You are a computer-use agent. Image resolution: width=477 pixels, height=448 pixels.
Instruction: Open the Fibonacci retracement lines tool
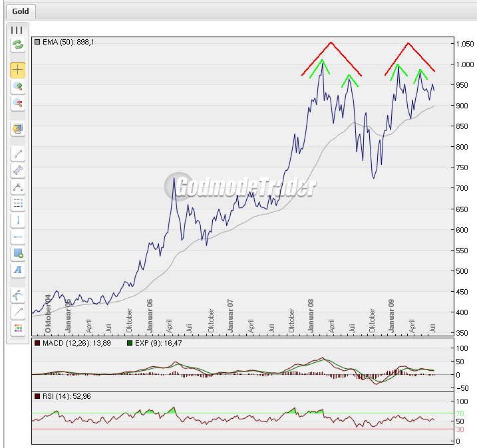click(x=17, y=204)
